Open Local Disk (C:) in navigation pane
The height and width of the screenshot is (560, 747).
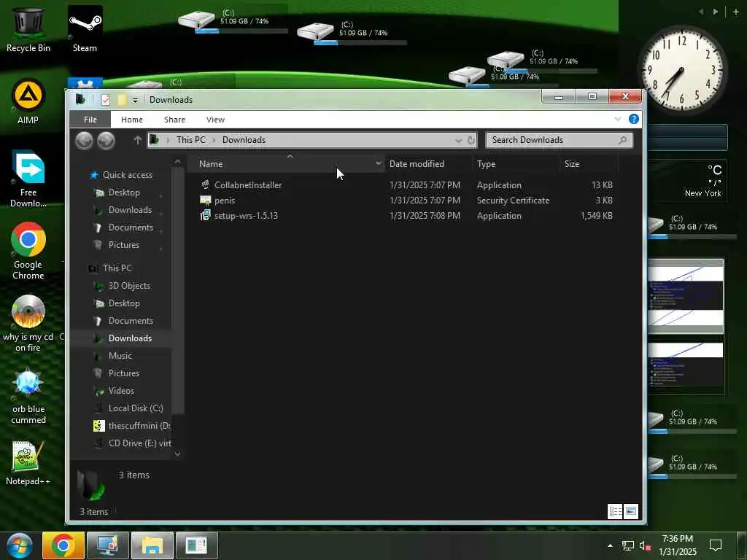click(x=135, y=408)
